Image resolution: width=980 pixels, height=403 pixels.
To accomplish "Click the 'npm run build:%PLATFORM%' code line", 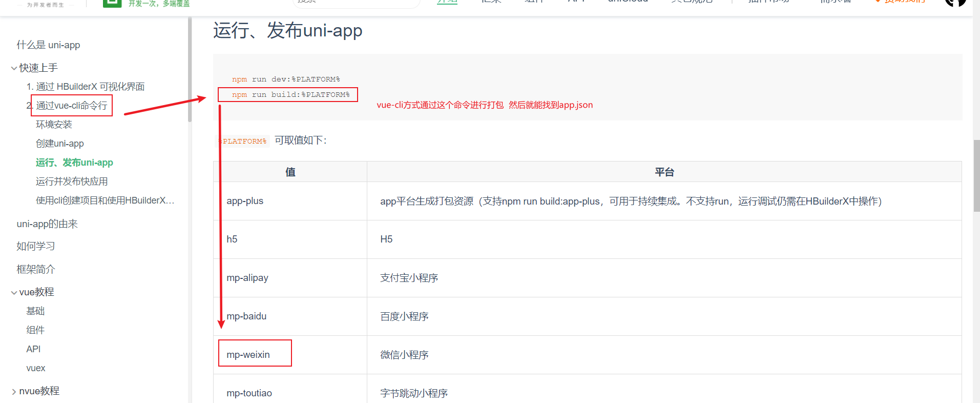I will pos(290,94).
